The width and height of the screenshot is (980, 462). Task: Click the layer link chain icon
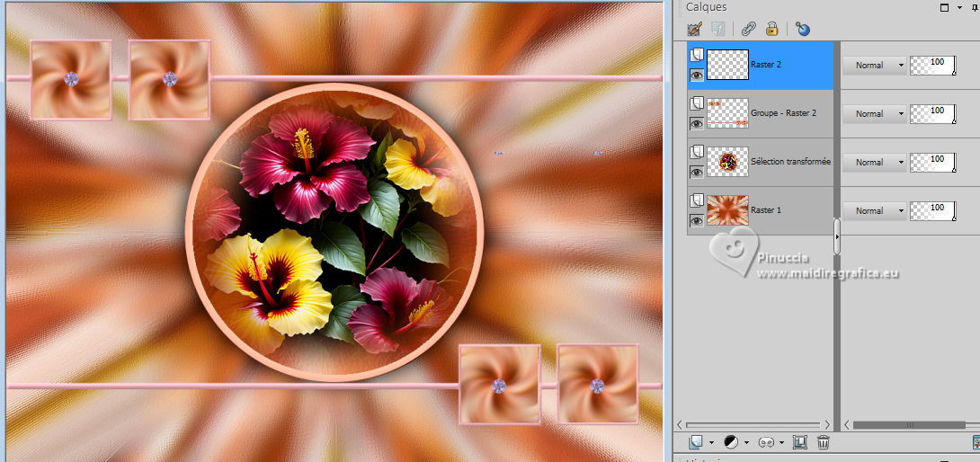[748, 29]
